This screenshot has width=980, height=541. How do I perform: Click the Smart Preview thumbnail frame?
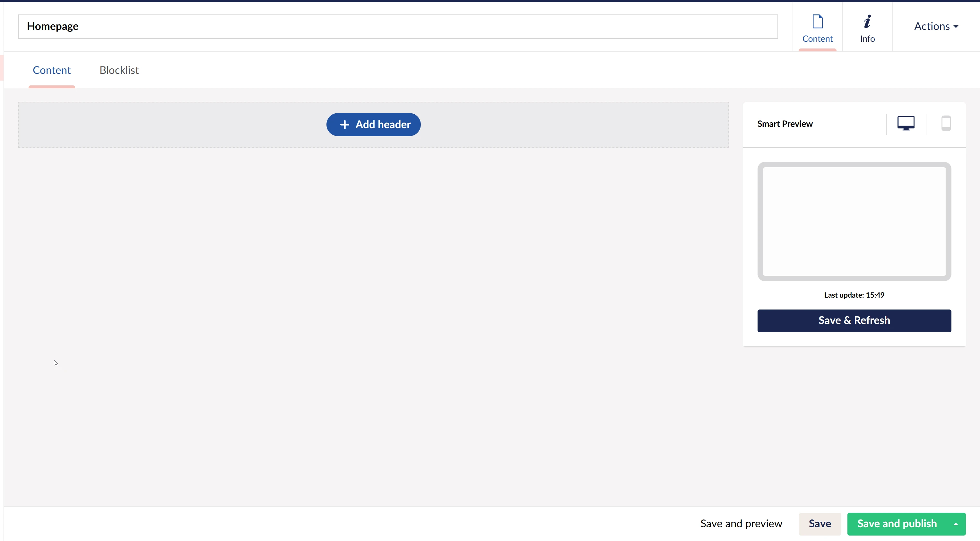(x=854, y=222)
